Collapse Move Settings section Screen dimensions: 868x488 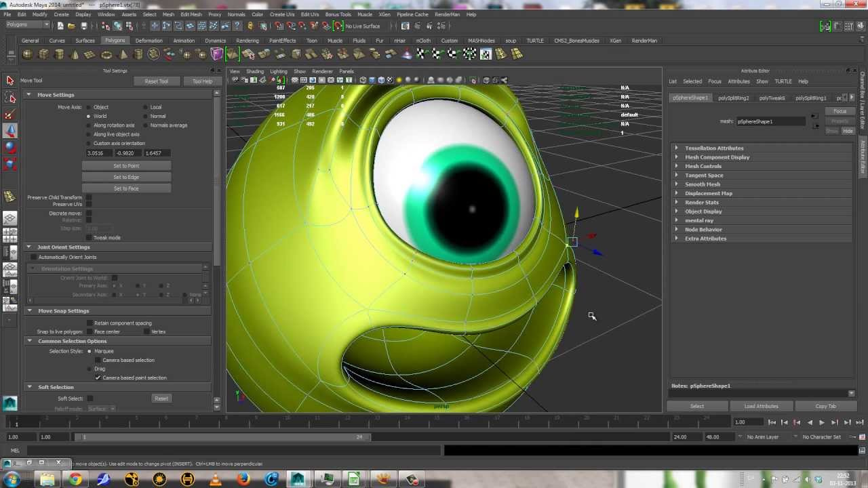click(x=29, y=95)
